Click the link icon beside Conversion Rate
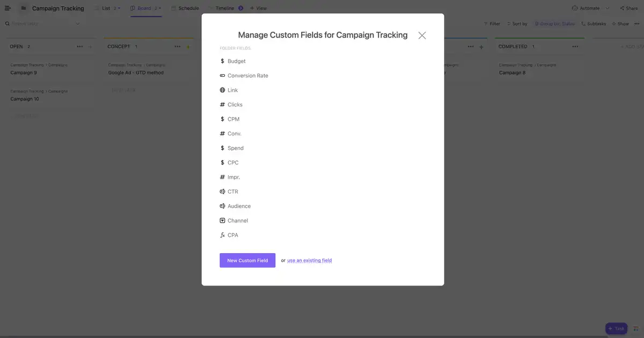This screenshot has height=338, width=644. click(222, 76)
